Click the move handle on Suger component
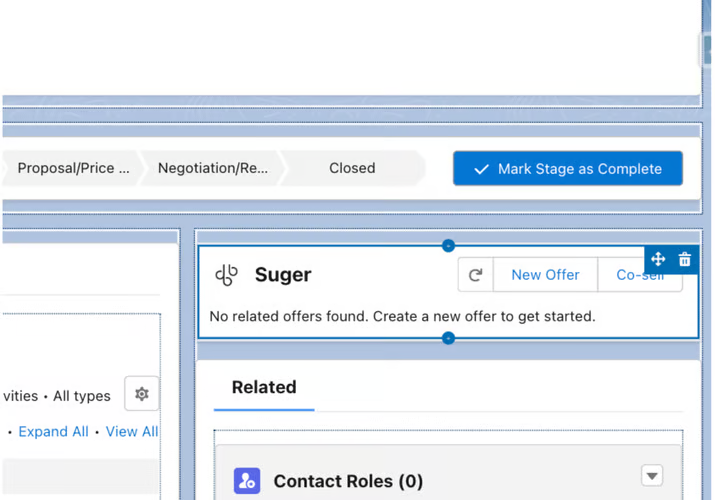715x500 pixels. (658, 260)
